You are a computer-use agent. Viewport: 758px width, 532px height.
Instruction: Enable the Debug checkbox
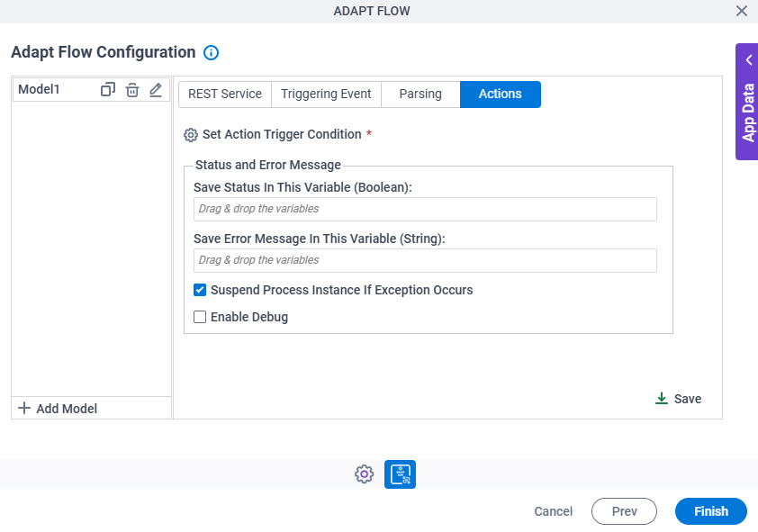click(x=200, y=317)
